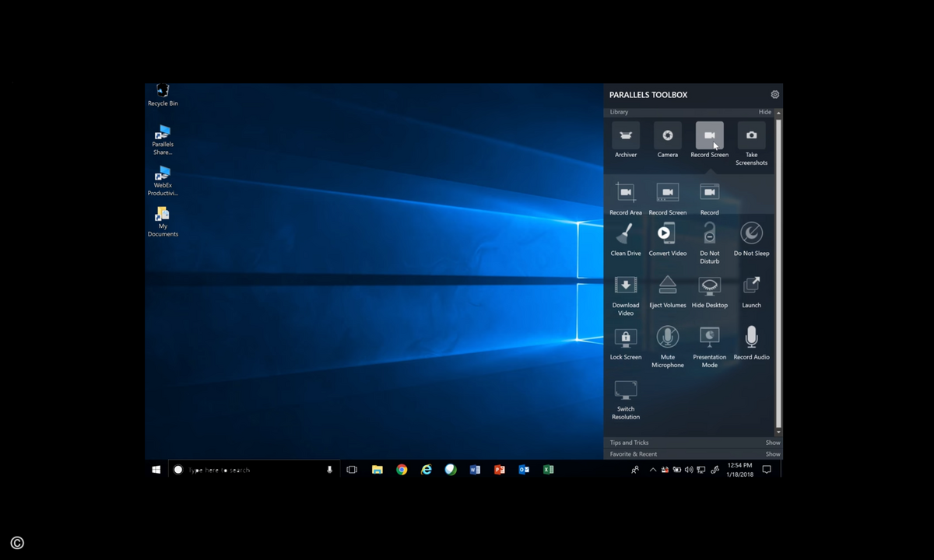Open Outlook from the taskbar
The height and width of the screenshot is (560, 934).
[x=524, y=470]
